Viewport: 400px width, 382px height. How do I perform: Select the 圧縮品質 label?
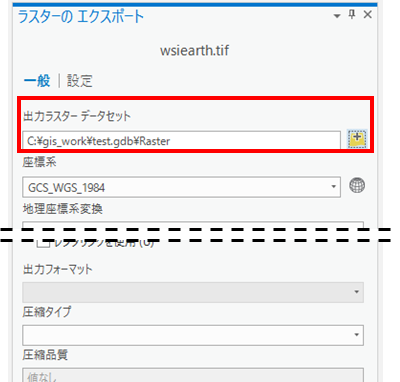tap(45, 355)
